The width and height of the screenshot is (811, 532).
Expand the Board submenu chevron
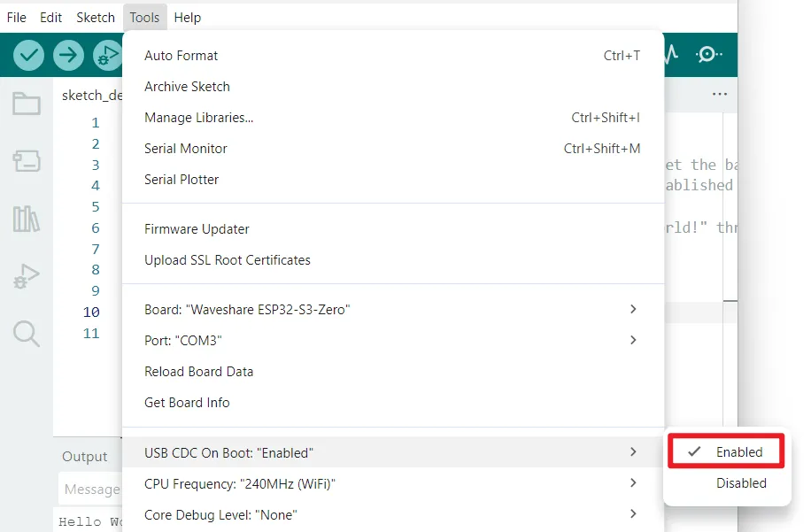[x=633, y=309]
